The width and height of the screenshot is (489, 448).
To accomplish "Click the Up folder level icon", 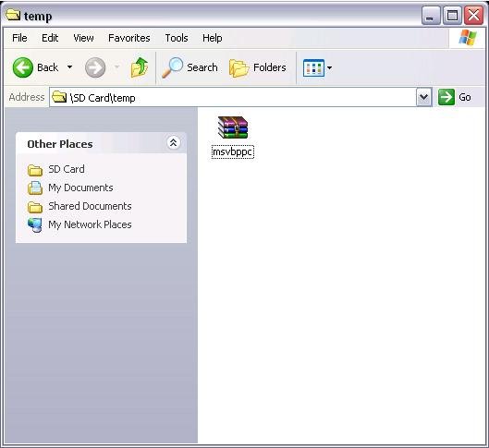I will click(x=140, y=67).
